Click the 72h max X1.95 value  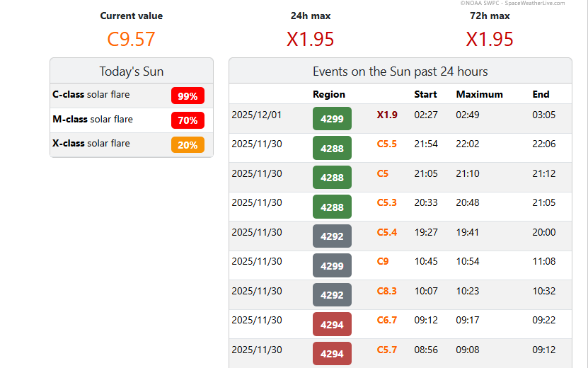coord(490,39)
